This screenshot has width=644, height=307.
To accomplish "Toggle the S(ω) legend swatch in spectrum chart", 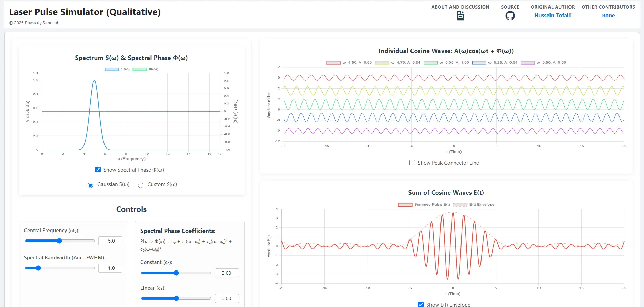I will click(x=112, y=69).
